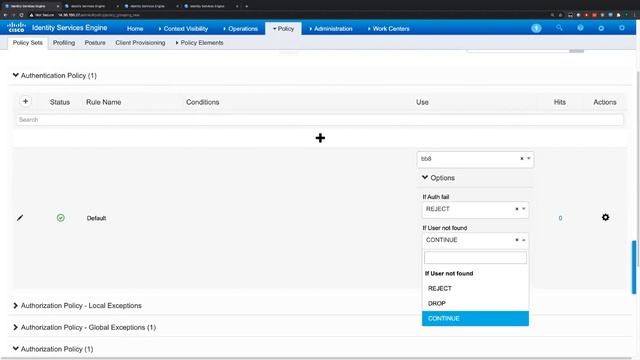Click the Default rule name
640x360 pixels.
(x=96, y=218)
